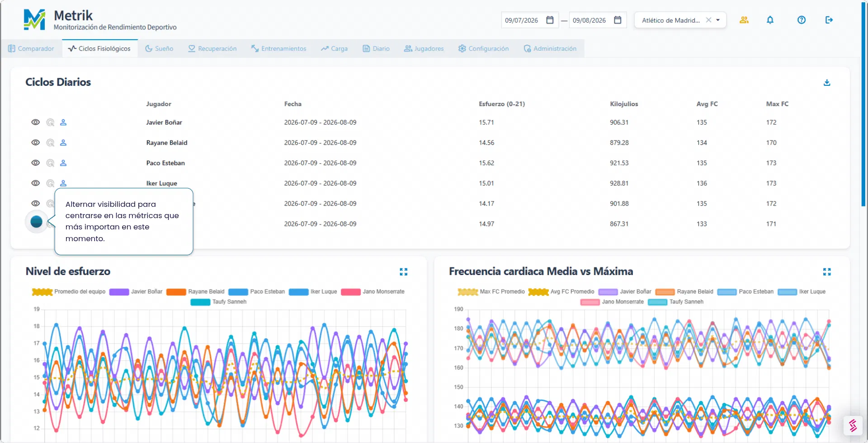Switch to the Sueño tab
This screenshot has height=443, width=868.
159,49
